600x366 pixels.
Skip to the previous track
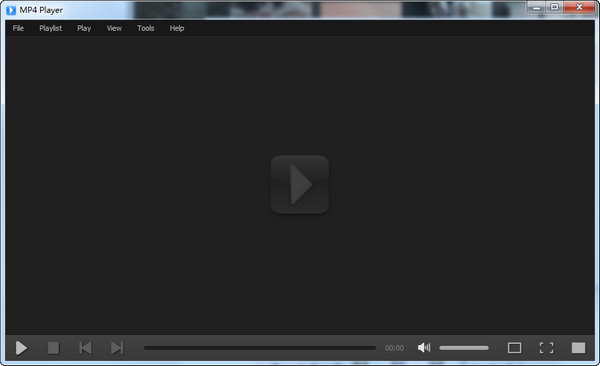[85, 348]
